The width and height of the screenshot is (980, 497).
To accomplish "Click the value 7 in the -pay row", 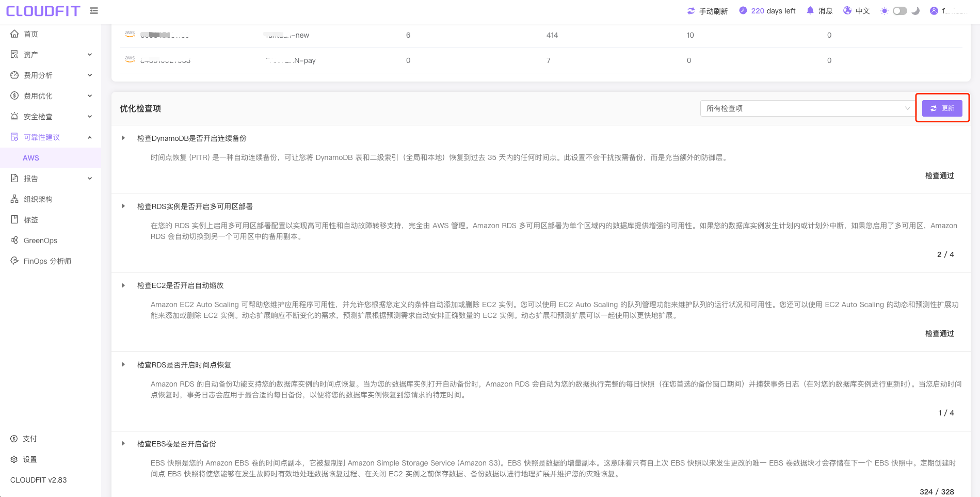I will point(548,60).
